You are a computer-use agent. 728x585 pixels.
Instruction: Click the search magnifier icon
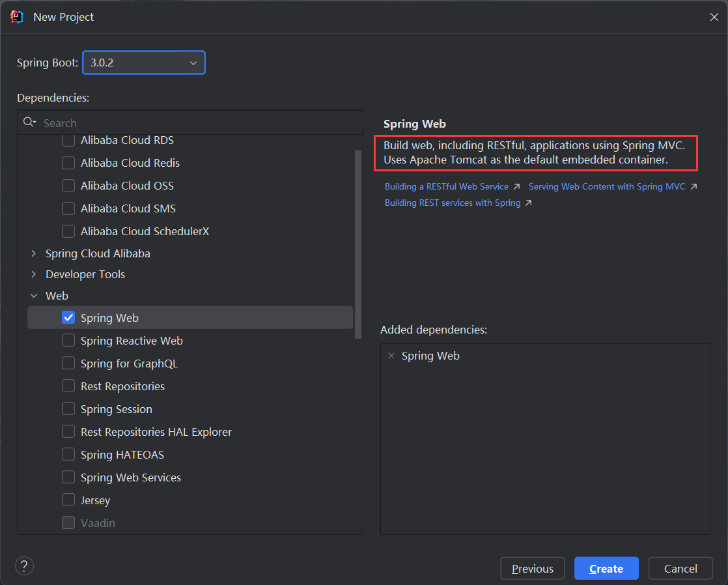coord(29,122)
